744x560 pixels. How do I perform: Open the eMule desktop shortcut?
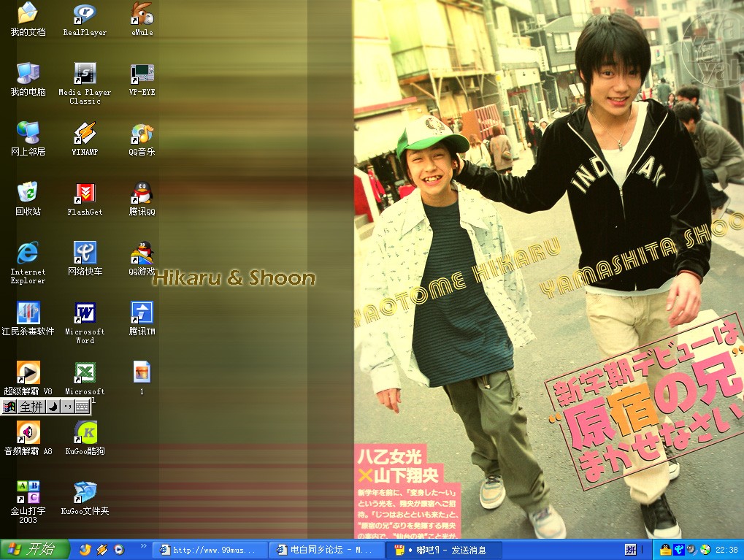tap(142, 14)
